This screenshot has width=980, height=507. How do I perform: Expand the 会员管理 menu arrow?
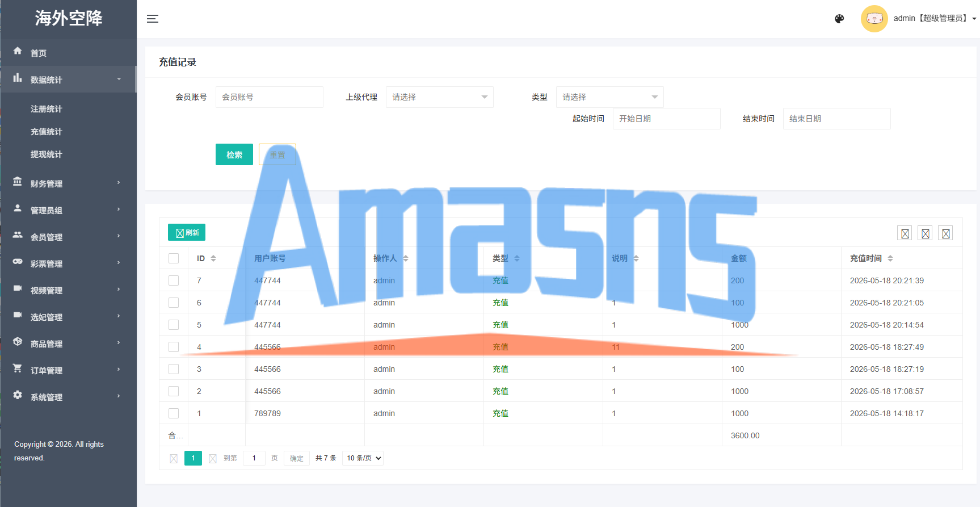[x=119, y=236]
